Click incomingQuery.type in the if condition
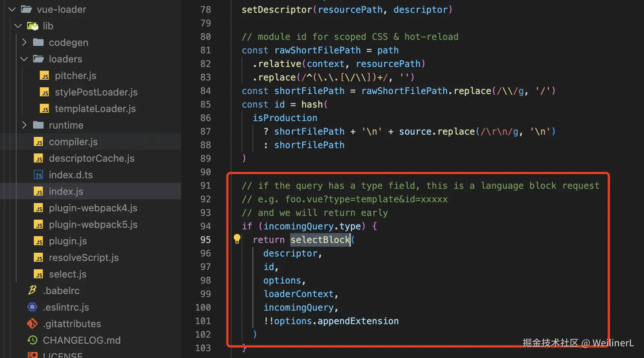 (312, 226)
